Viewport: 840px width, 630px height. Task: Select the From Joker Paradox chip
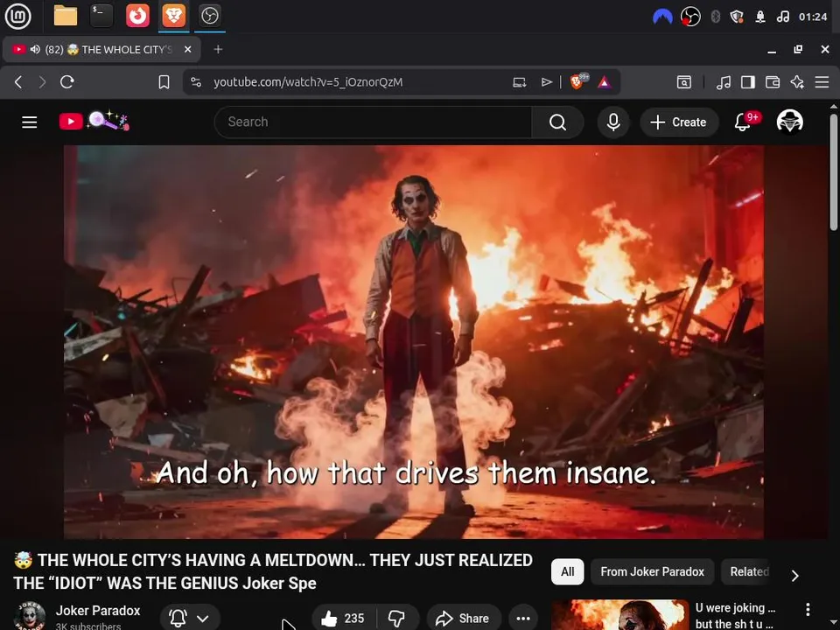pos(652,571)
